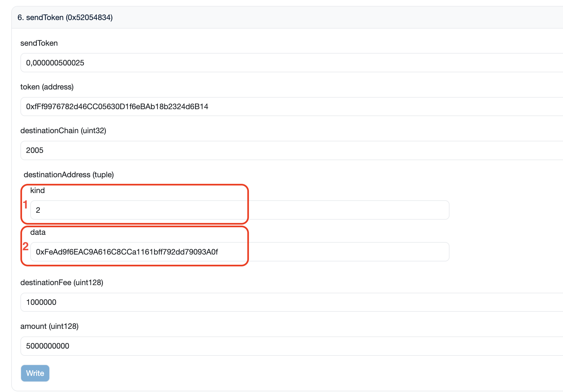The width and height of the screenshot is (563, 392).
Task: Click the "kind" label text
Action: (37, 190)
